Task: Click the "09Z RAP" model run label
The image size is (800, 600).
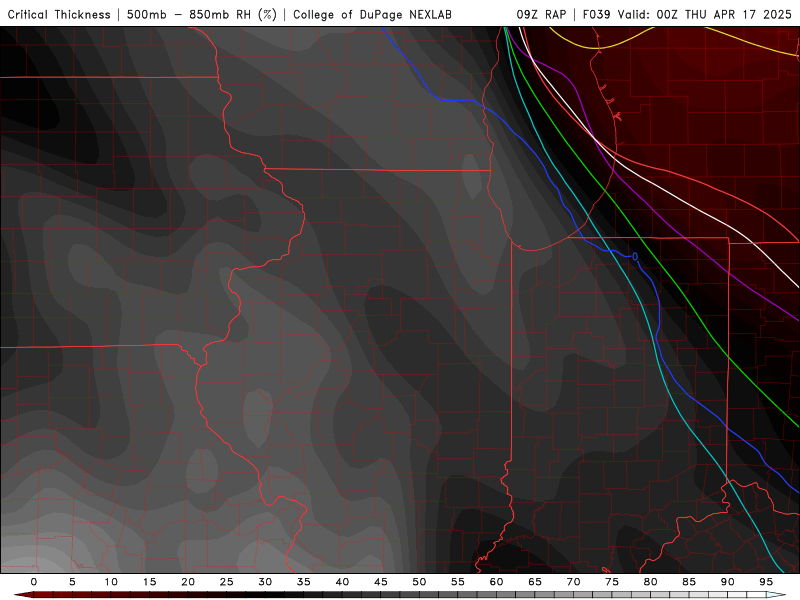Action: 541,15
